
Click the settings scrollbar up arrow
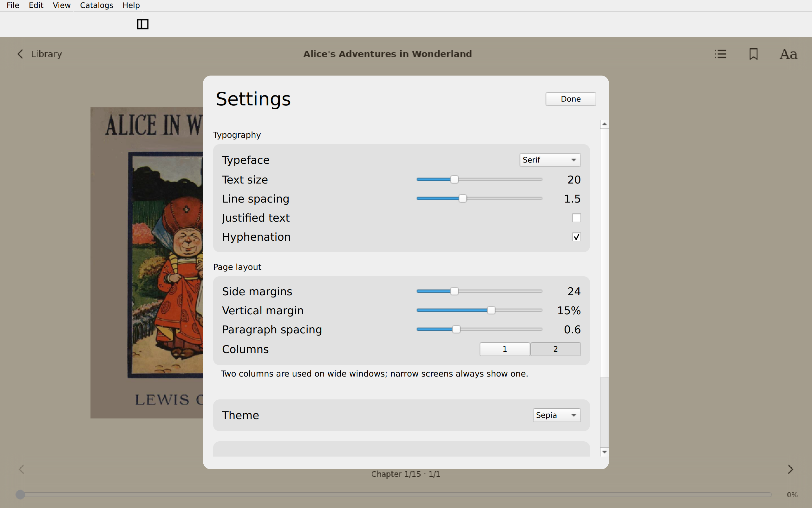[x=604, y=124]
